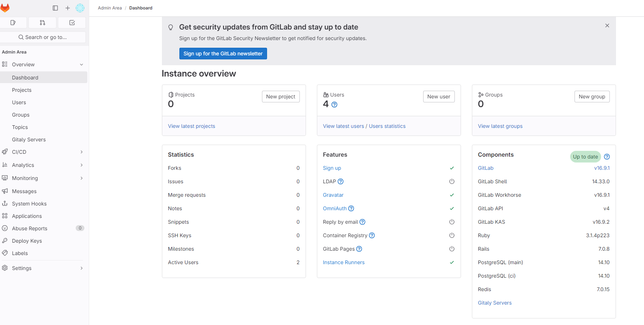Image resolution: width=644 pixels, height=325 pixels.
Task: Click the Container Registry help icon
Action: click(x=372, y=235)
